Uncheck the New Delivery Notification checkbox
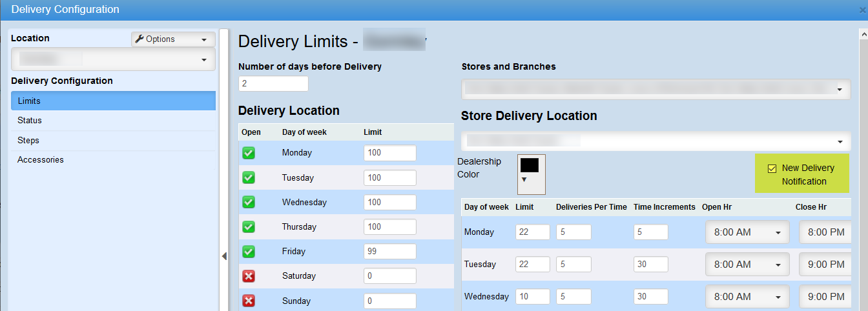 coord(772,168)
